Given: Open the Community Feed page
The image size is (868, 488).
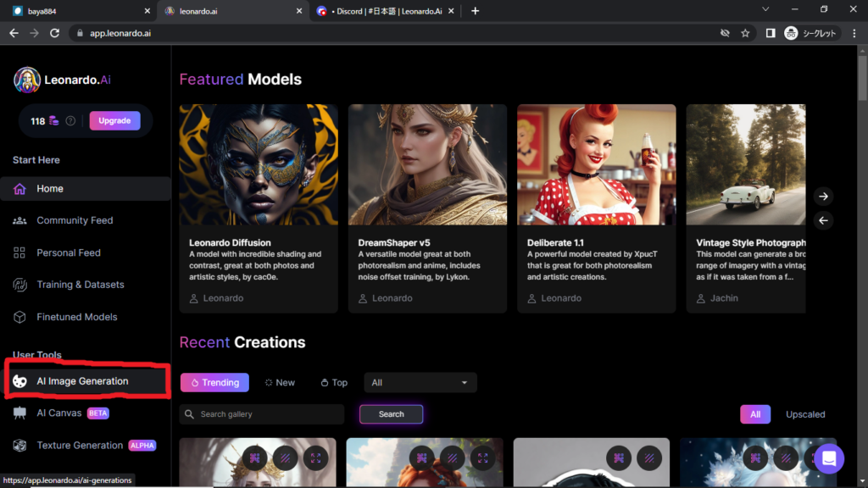Looking at the screenshot, I should click(75, 220).
